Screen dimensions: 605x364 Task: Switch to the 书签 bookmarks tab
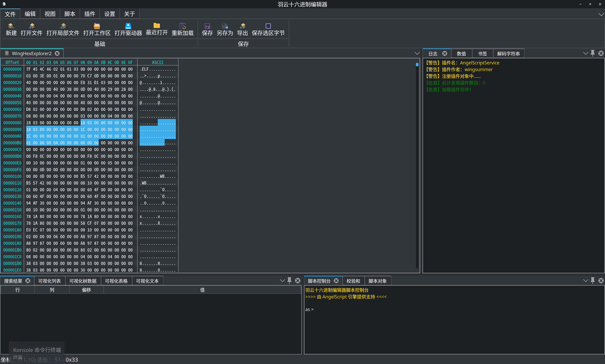coord(482,53)
